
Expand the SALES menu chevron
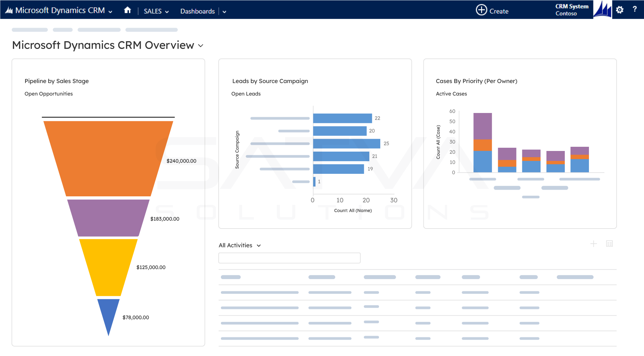point(167,12)
